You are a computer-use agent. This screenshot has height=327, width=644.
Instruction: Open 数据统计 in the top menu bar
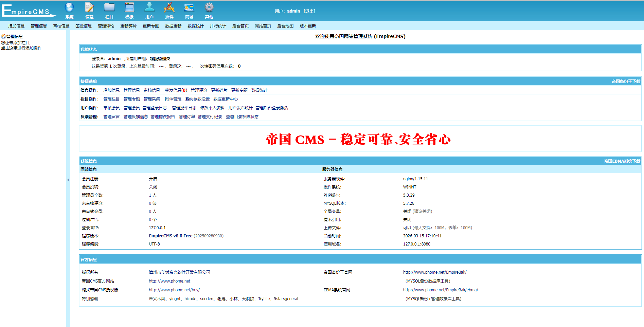196,26
